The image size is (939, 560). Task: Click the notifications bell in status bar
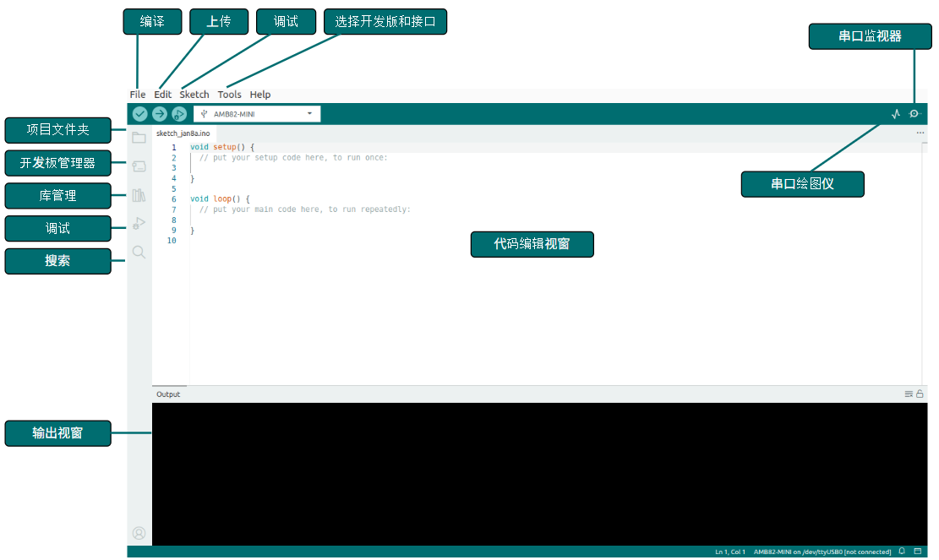coord(901,551)
